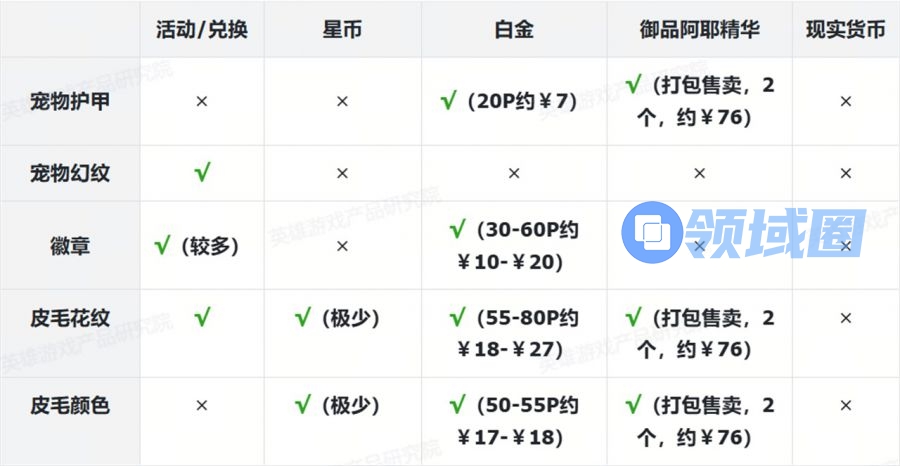The width and height of the screenshot is (900, 466).
Task: Click the cross under 星币 for 宠物护甲
Action: point(342,101)
